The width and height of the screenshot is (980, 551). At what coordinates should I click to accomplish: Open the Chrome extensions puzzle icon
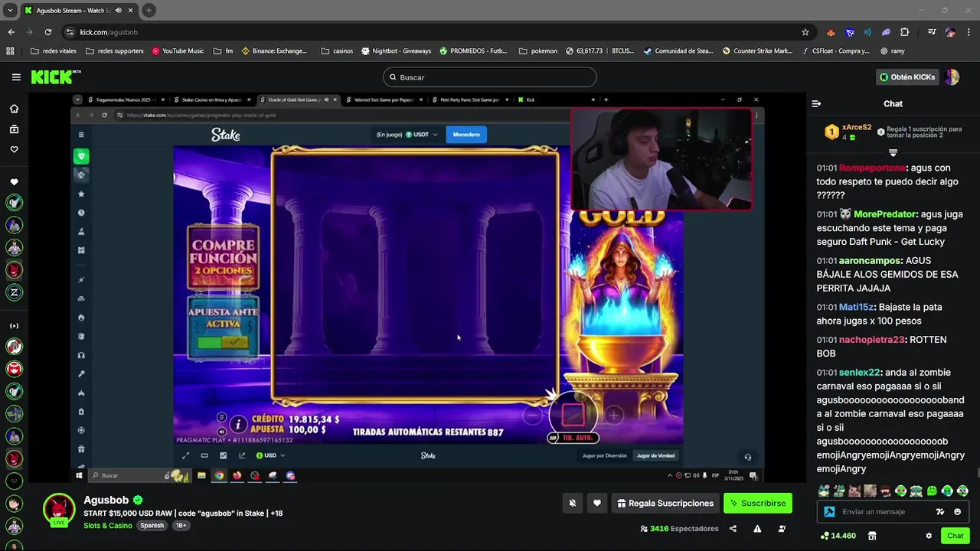[905, 32]
